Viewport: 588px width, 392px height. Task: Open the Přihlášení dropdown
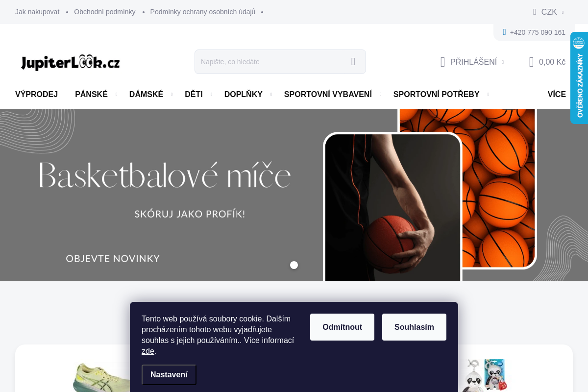click(502, 62)
